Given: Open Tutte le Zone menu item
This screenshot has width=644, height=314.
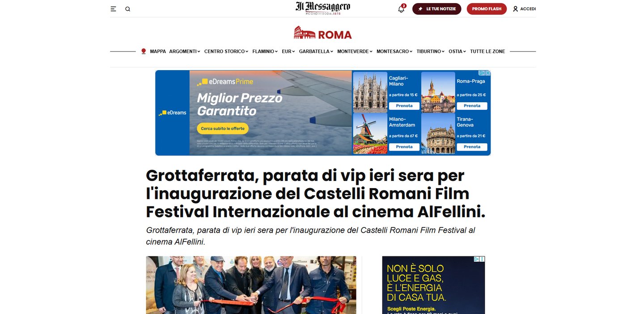Looking at the screenshot, I should (x=487, y=51).
